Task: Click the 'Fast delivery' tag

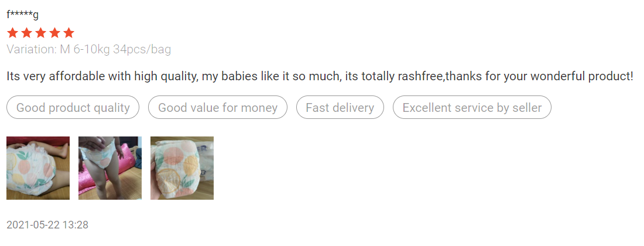Action: coord(340,108)
